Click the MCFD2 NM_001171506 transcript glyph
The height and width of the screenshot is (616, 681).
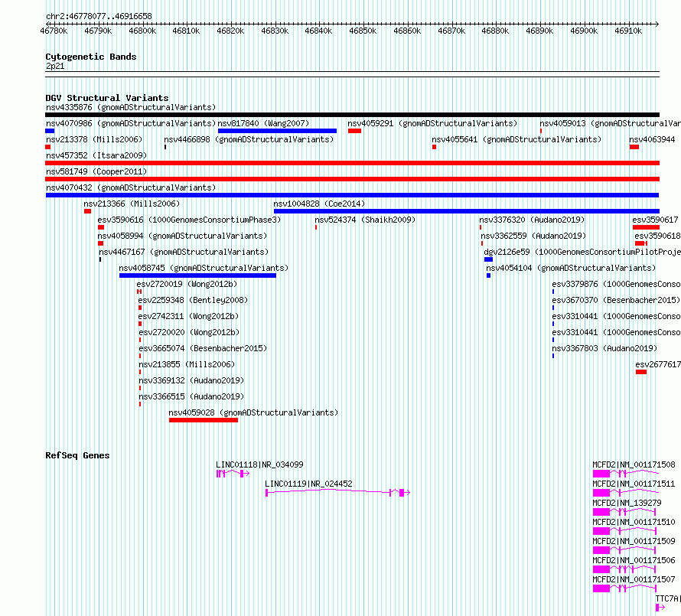coord(624,569)
